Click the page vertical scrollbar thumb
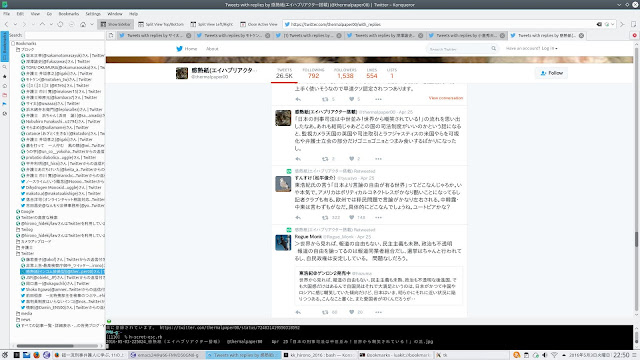 [x=636, y=239]
